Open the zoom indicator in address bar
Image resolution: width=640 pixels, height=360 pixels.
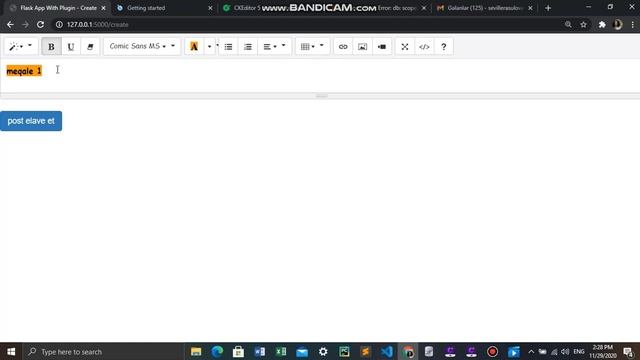(x=568, y=24)
